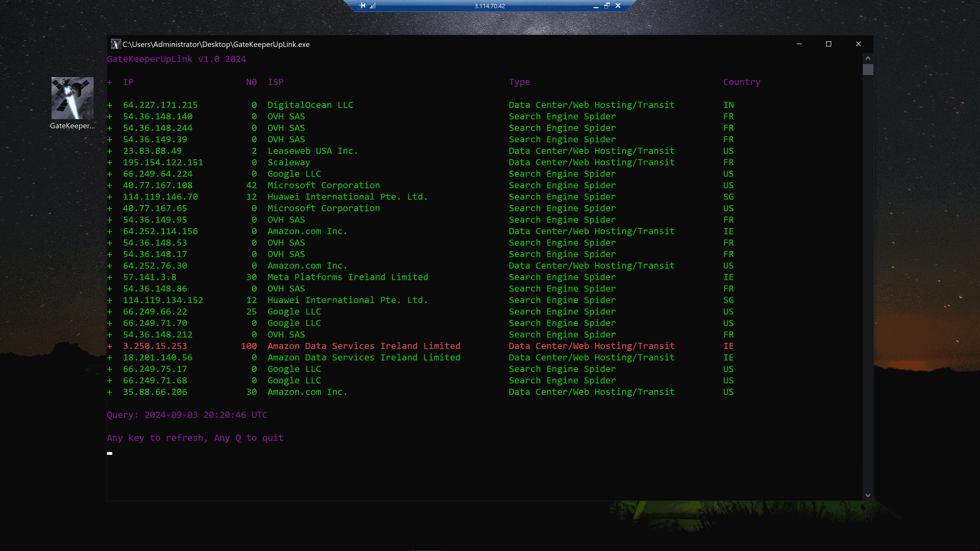This screenshot has width=980, height=551.
Task: Click IP address 114.119.134.152
Action: (163, 300)
